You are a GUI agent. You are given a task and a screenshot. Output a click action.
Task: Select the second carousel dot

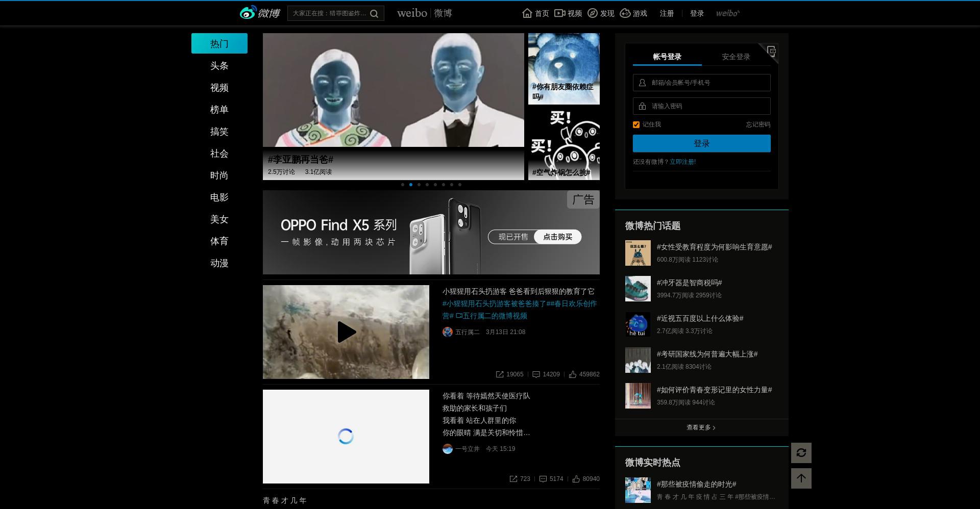point(411,185)
